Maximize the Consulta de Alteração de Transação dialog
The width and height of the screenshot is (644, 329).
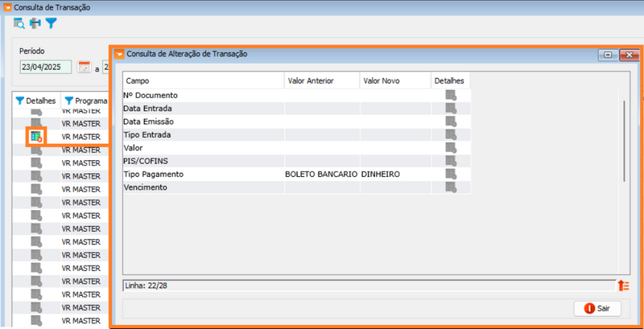tap(608, 55)
